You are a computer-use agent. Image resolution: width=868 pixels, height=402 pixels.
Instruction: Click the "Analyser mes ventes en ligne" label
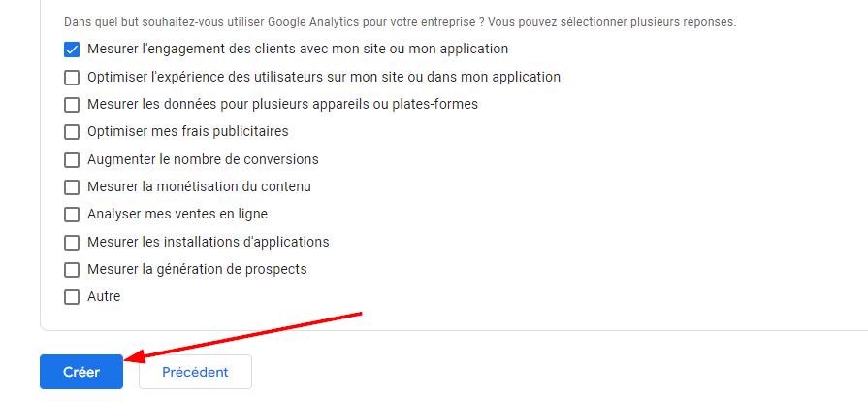coord(177,215)
